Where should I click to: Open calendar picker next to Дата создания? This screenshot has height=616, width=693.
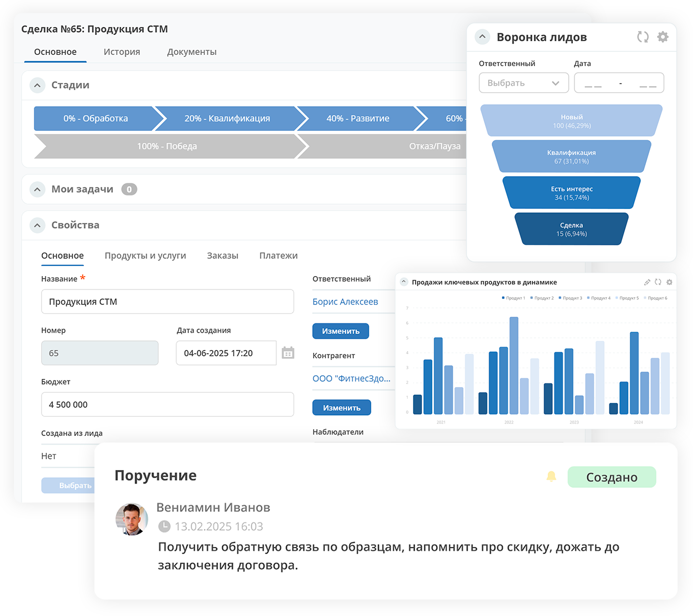click(288, 353)
